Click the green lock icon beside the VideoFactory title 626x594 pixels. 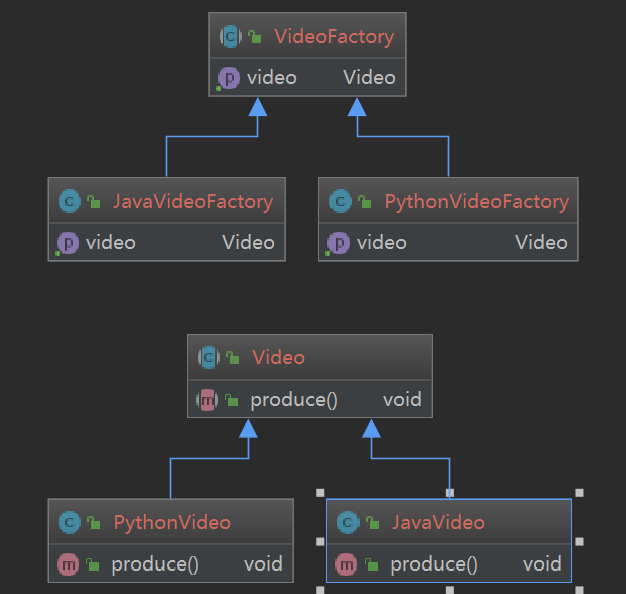(255, 38)
